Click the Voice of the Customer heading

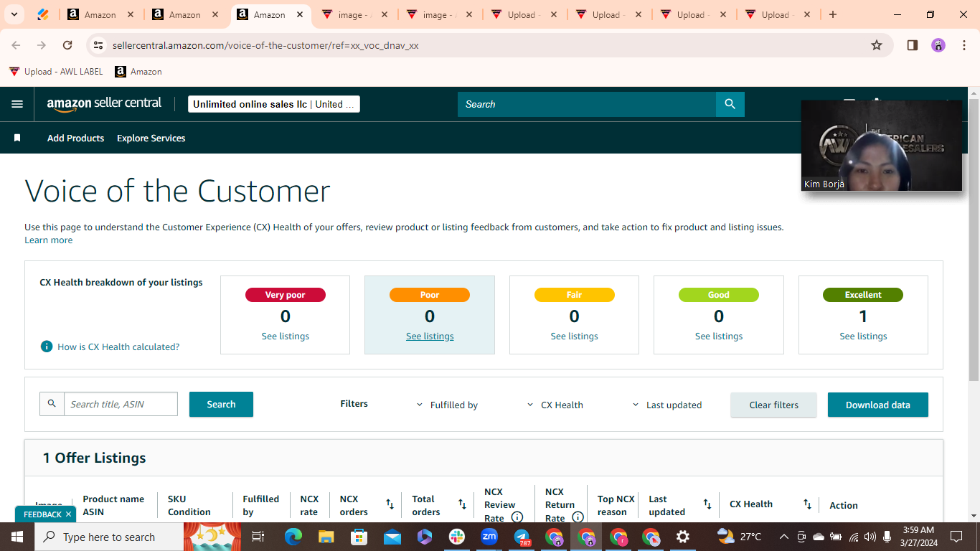[x=177, y=191]
